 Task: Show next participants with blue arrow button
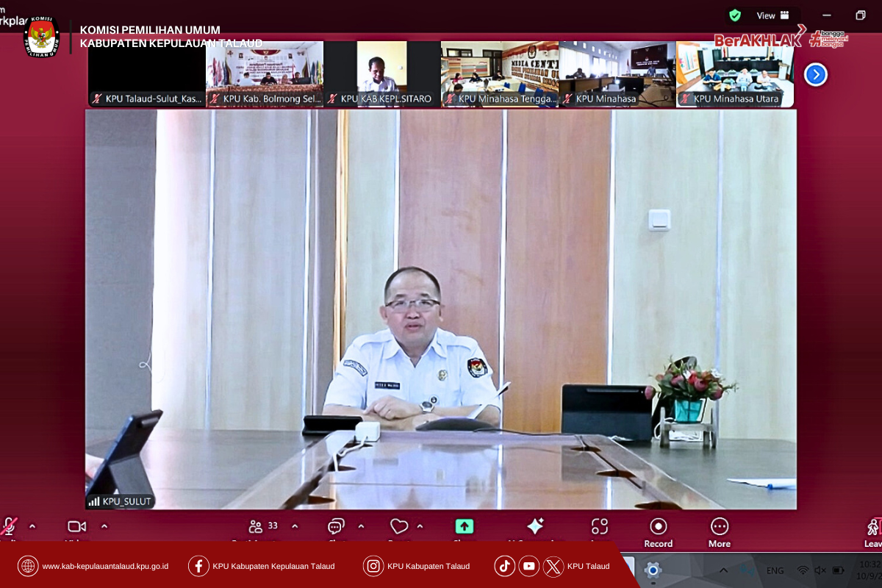click(816, 74)
